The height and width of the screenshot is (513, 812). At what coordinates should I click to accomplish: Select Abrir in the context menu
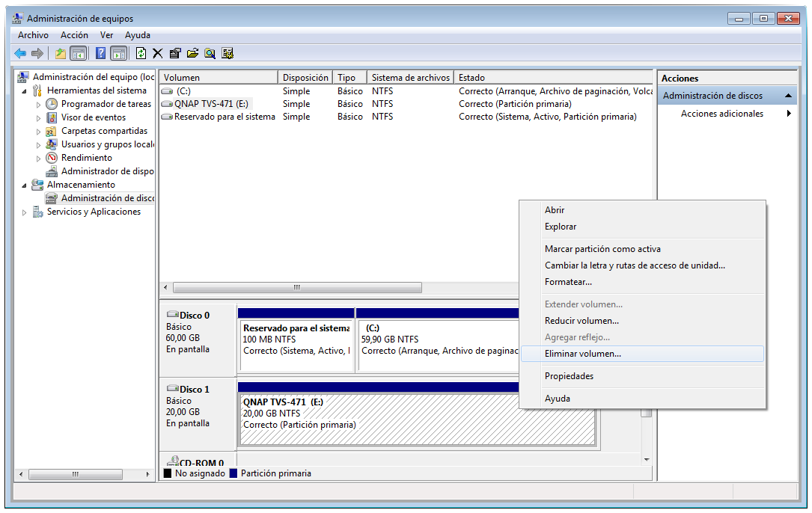pyautogui.click(x=642, y=210)
